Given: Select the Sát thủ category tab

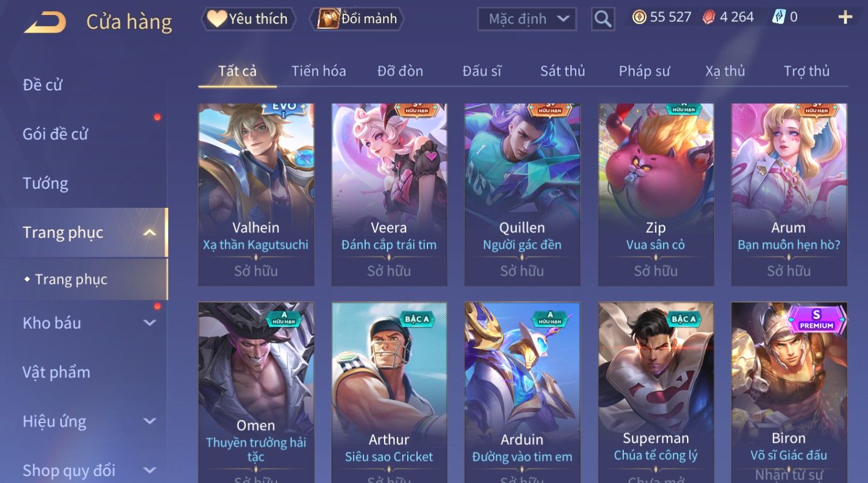Looking at the screenshot, I should (x=563, y=71).
